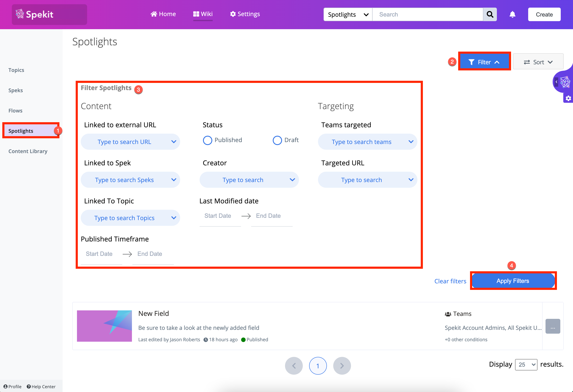Click '+0 other conditions' text
The height and width of the screenshot is (392, 573).
click(466, 340)
